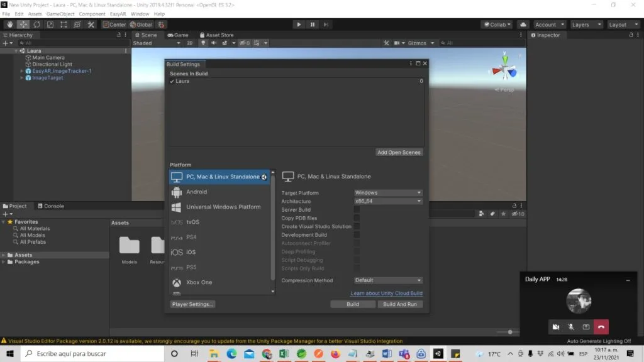Image resolution: width=644 pixels, height=362 pixels.
Task: Select the Transform tool
Action: (x=77, y=25)
